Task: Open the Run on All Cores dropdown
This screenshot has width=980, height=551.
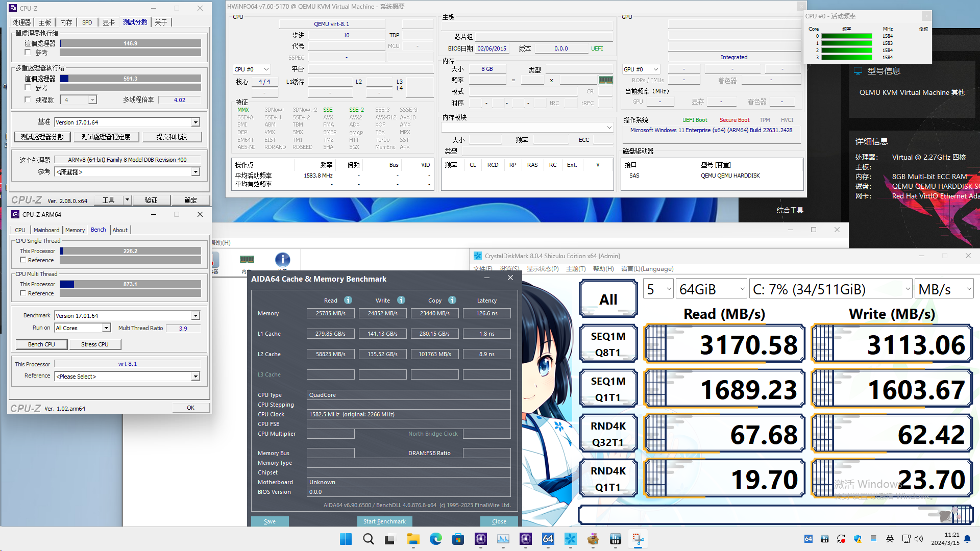Action: 106,328
